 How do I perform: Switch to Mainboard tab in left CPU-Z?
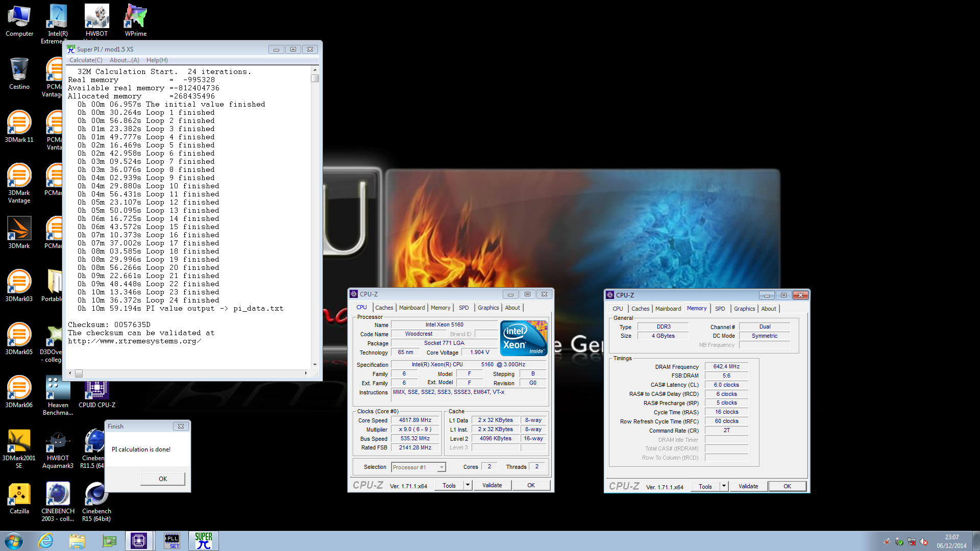(x=411, y=308)
